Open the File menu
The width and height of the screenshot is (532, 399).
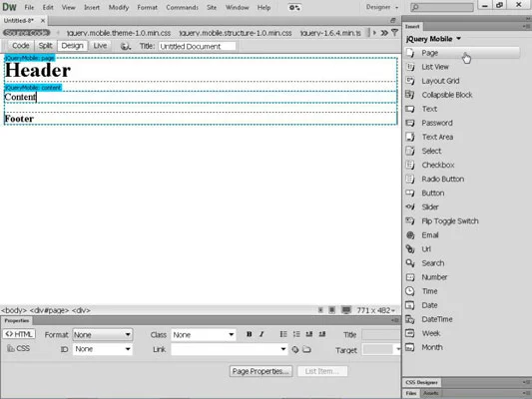pyautogui.click(x=29, y=7)
